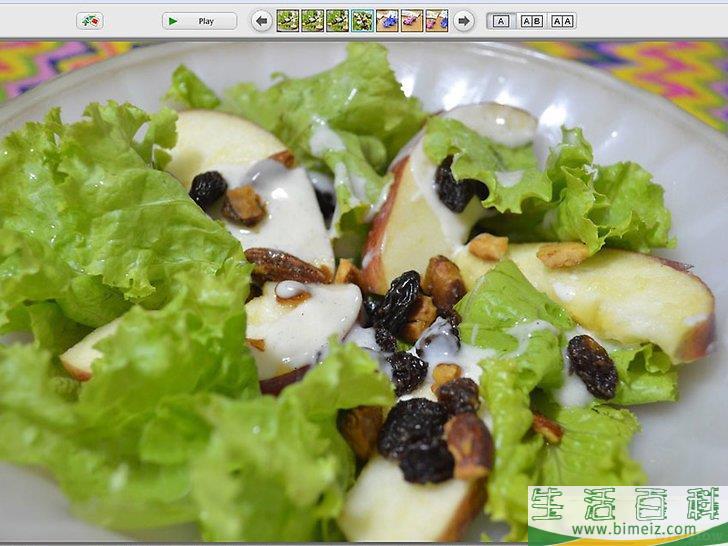This screenshot has width=728, height=546.
Task: Go to the previous photo with left arrow
Action: [262, 21]
